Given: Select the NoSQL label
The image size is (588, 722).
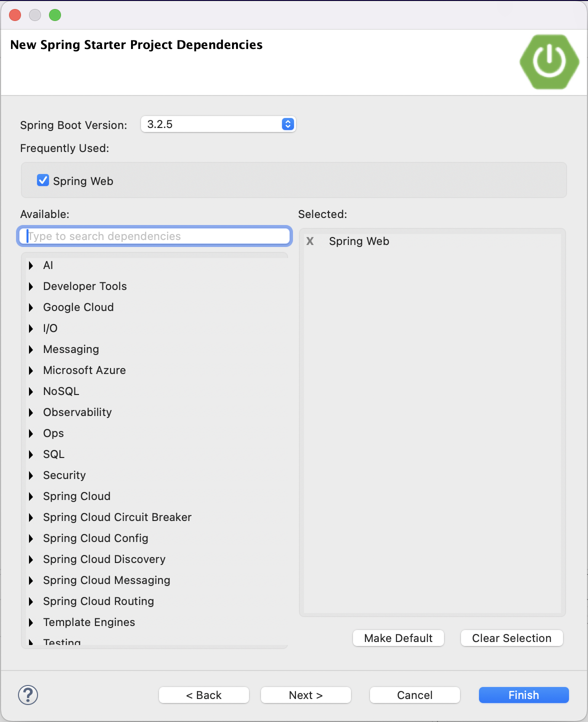Looking at the screenshot, I should 61,391.
